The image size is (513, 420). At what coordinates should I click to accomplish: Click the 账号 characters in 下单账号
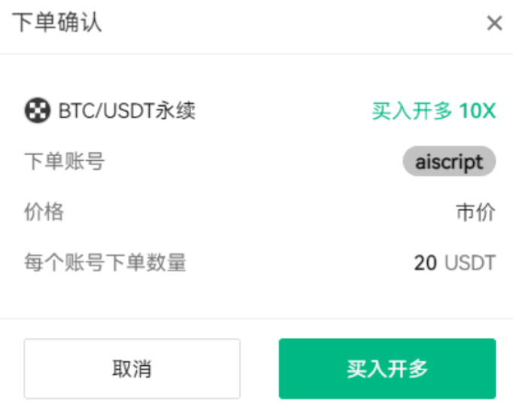(x=85, y=161)
